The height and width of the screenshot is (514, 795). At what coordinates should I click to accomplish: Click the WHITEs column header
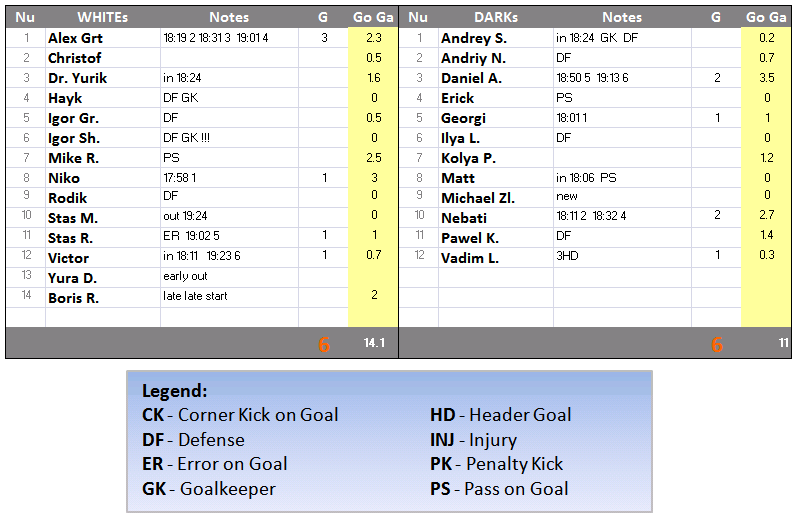point(102,17)
